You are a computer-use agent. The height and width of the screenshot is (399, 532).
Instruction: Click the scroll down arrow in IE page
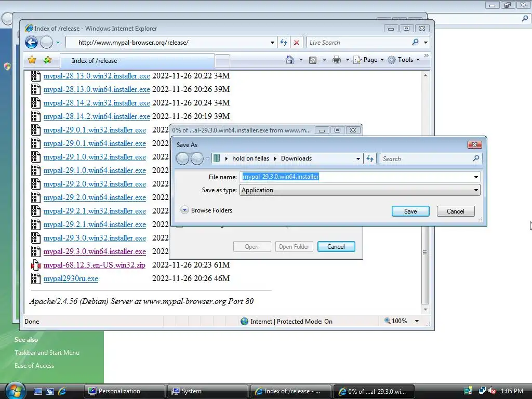pyautogui.click(x=425, y=310)
